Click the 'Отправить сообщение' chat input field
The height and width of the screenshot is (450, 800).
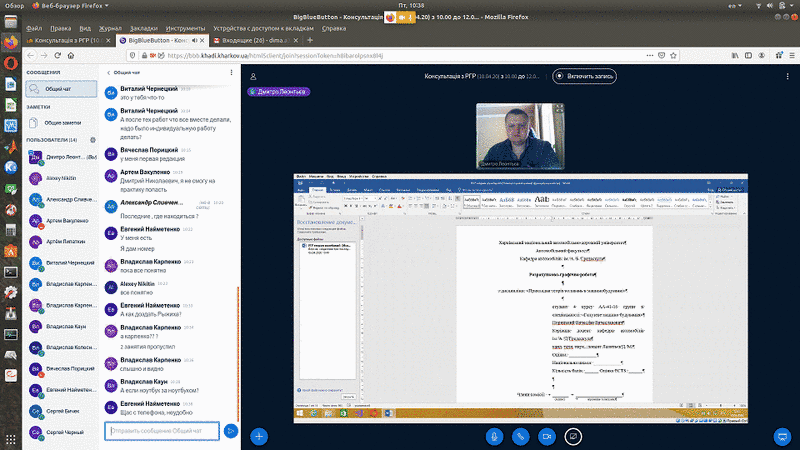click(x=160, y=431)
